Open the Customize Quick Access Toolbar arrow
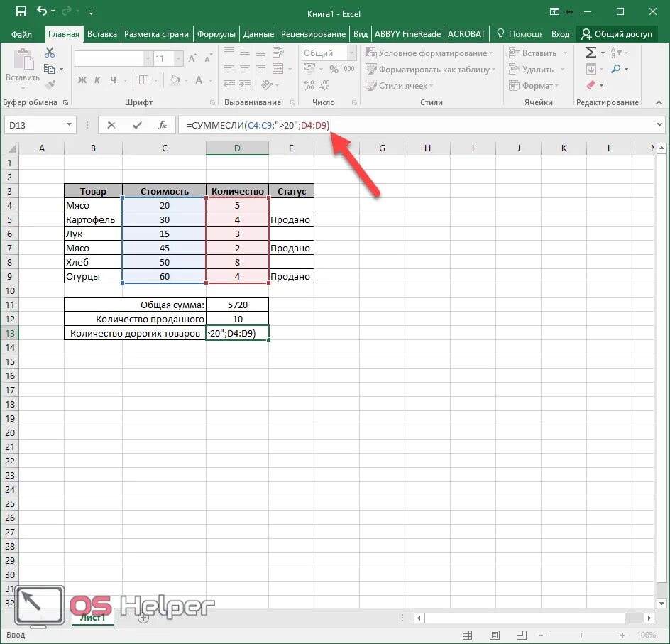670x644 pixels. (92, 12)
